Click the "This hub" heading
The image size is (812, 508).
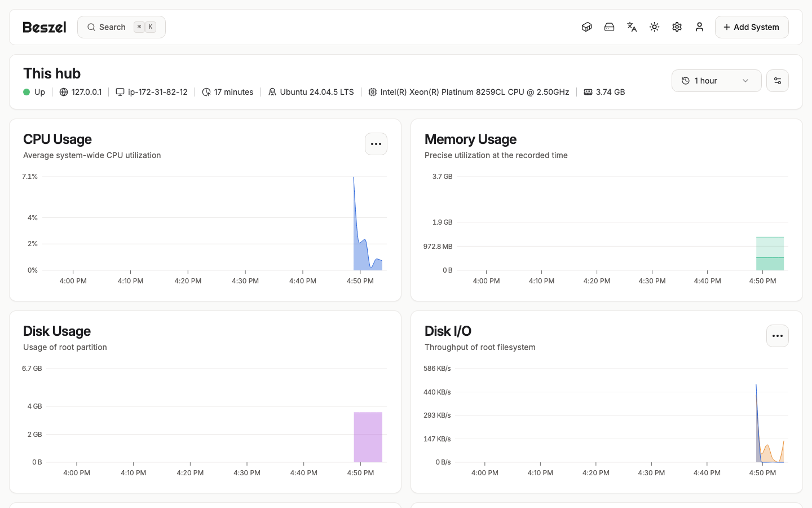(52, 73)
